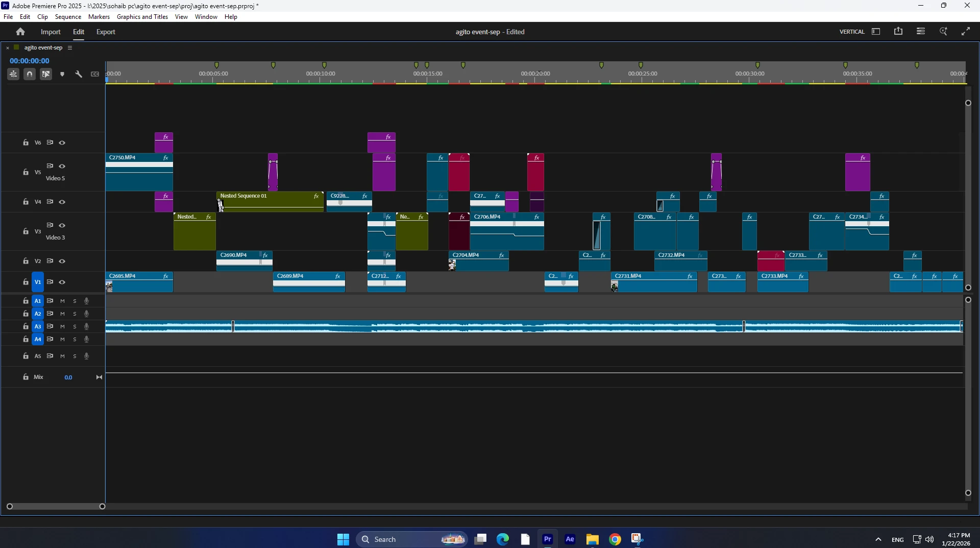
Task: Solo audio track A3
Action: 75,326
